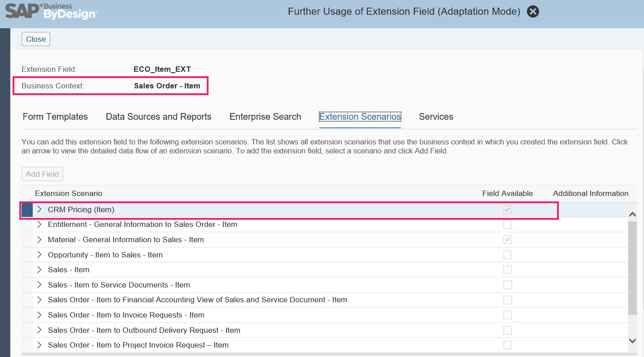This screenshot has width=644, height=357.
Task: Select row text 'Sales - Item to Service Documents - Item'
Action: click(119, 285)
